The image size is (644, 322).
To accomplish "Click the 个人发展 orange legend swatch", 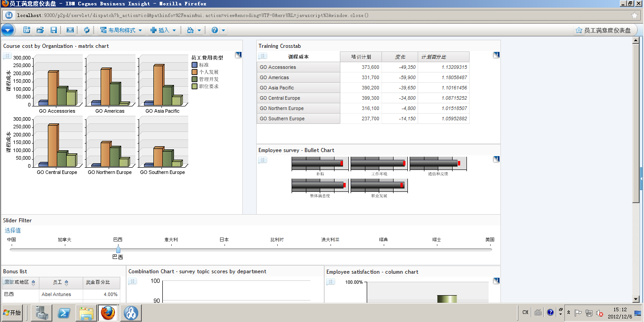I will click(x=195, y=72).
